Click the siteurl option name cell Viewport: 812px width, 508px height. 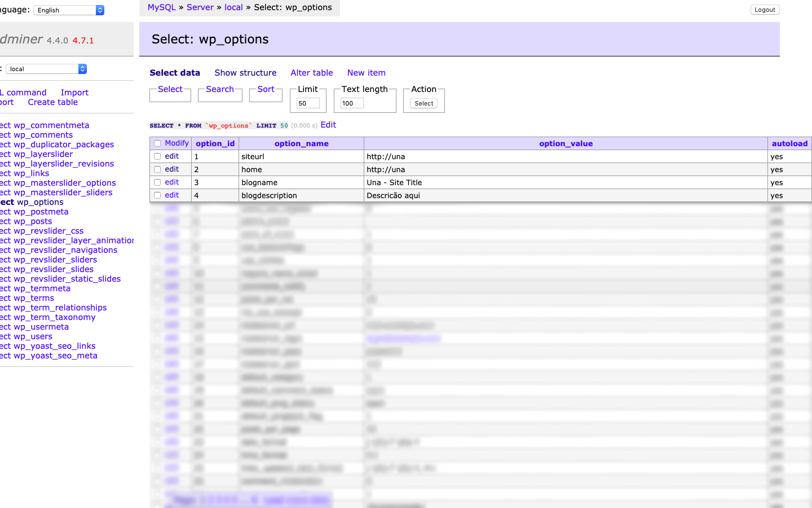[x=302, y=156]
